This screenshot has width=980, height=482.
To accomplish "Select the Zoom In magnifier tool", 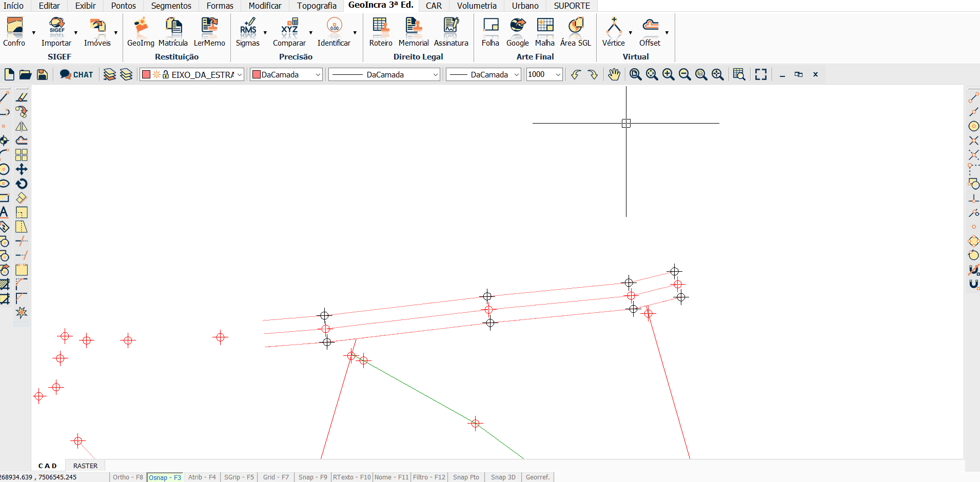I will (x=669, y=74).
